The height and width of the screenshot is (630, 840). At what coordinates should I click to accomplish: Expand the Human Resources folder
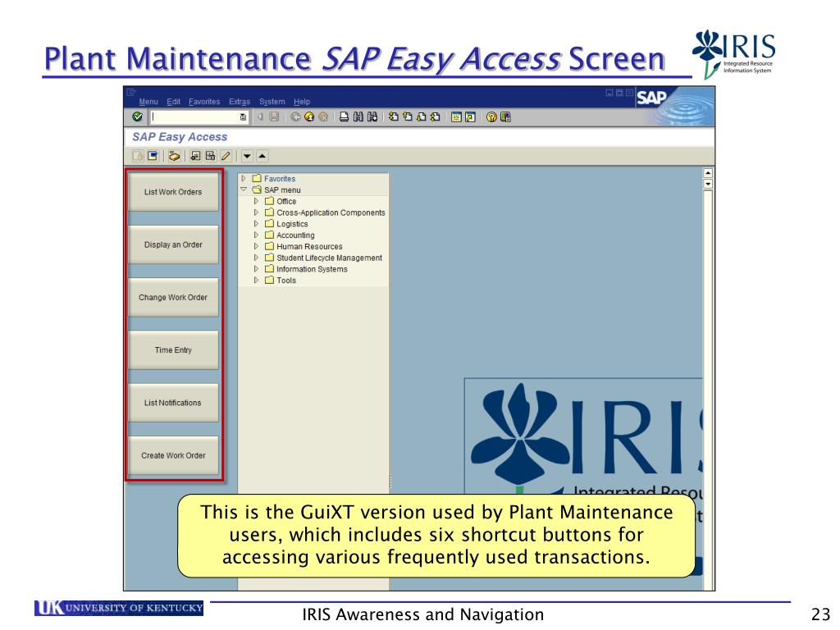tap(256, 246)
